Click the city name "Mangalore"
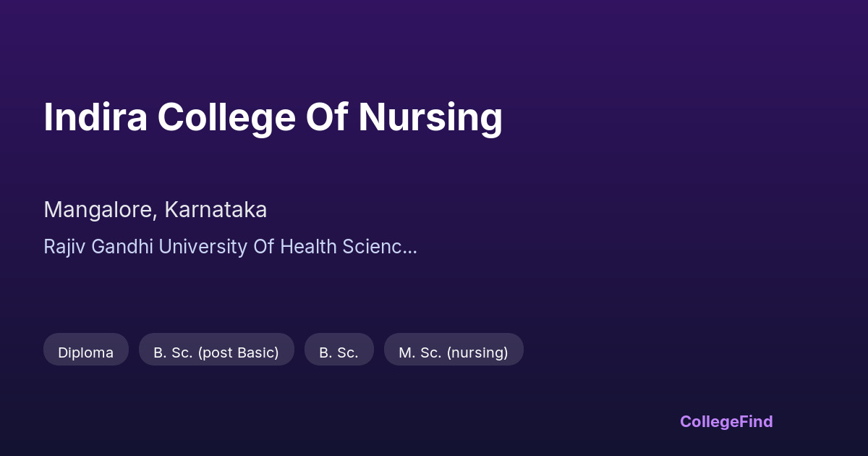Screen dimensions: 868x456 pos(98,210)
